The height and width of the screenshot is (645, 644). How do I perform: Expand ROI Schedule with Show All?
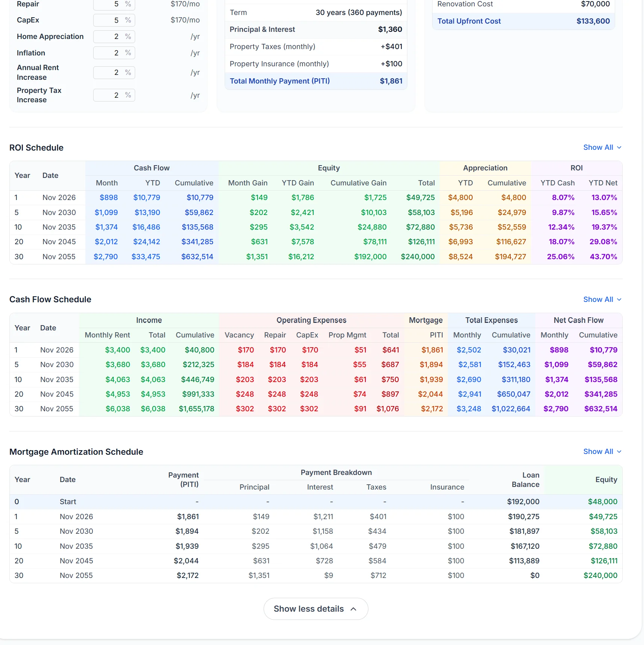click(x=602, y=148)
